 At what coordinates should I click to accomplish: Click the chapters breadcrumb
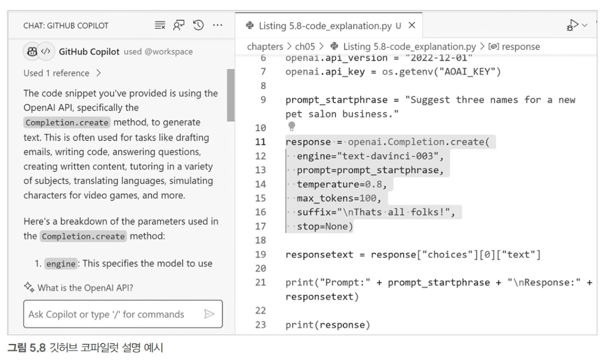(265, 47)
